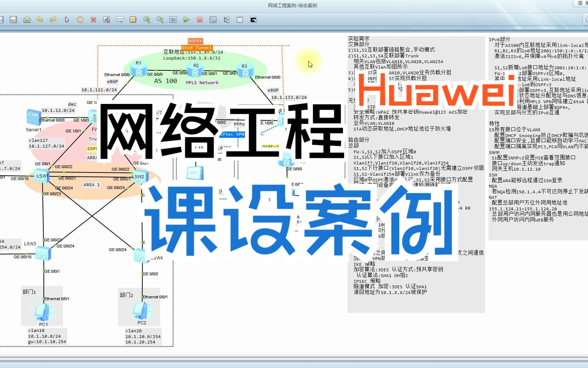Select the PC2 computer icon
Screen dimensions: 588x368
(x=142, y=311)
